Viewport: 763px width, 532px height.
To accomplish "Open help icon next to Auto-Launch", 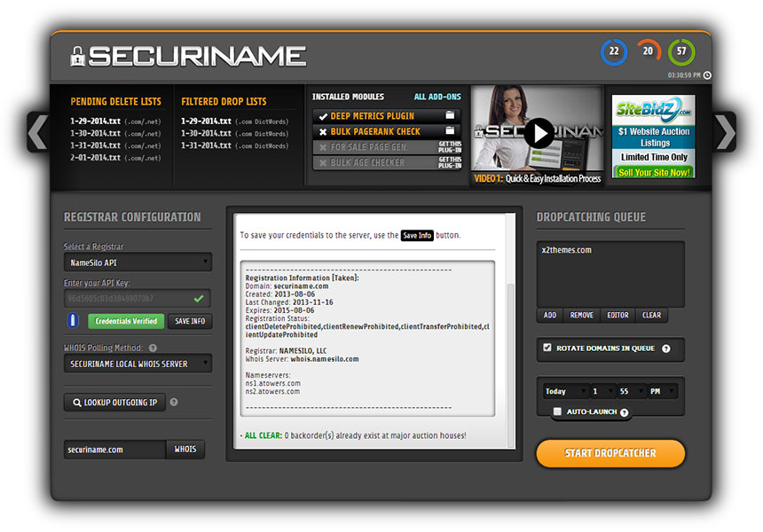I will click(x=625, y=412).
